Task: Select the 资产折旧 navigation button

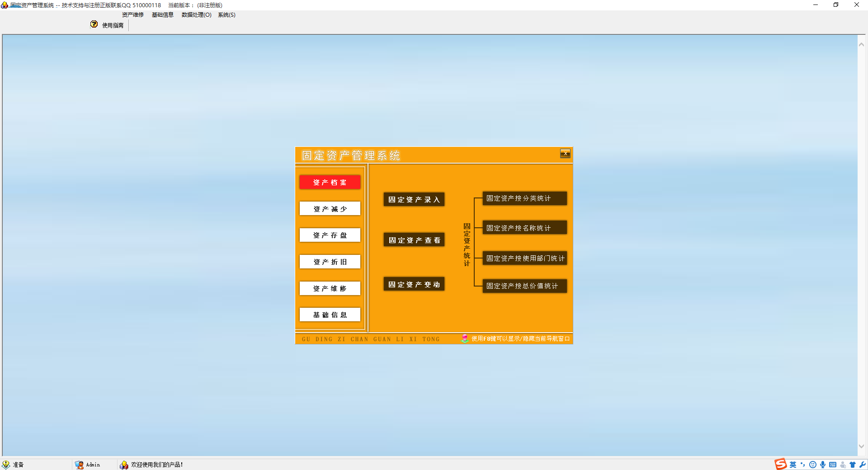Action: [330, 262]
